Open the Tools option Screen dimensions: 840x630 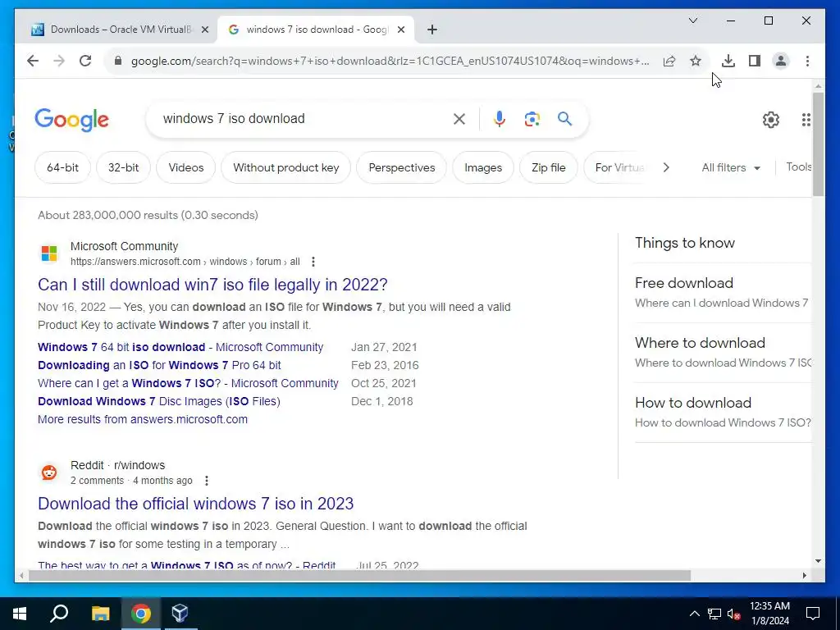click(798, 167)
